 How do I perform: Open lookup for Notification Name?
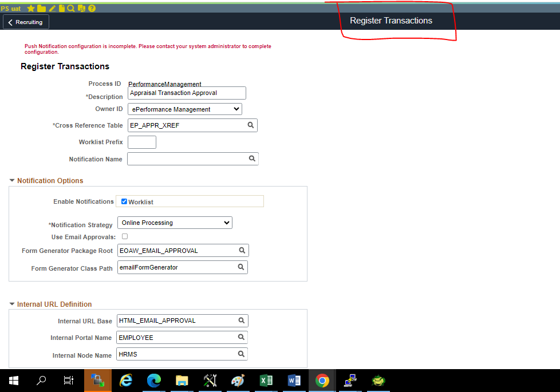pyautogui.click(x=252, y=158)
